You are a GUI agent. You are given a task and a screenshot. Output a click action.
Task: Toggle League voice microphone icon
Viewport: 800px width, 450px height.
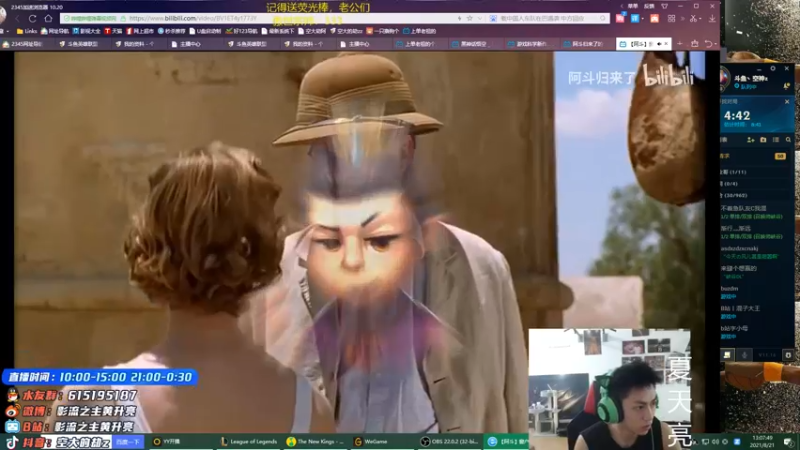(x=744, y=355)
